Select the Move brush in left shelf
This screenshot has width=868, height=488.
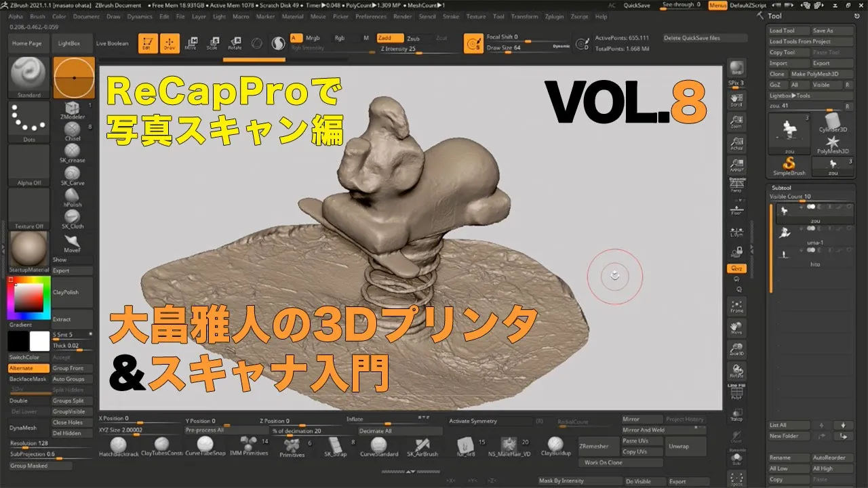click(x=73, y=243)
